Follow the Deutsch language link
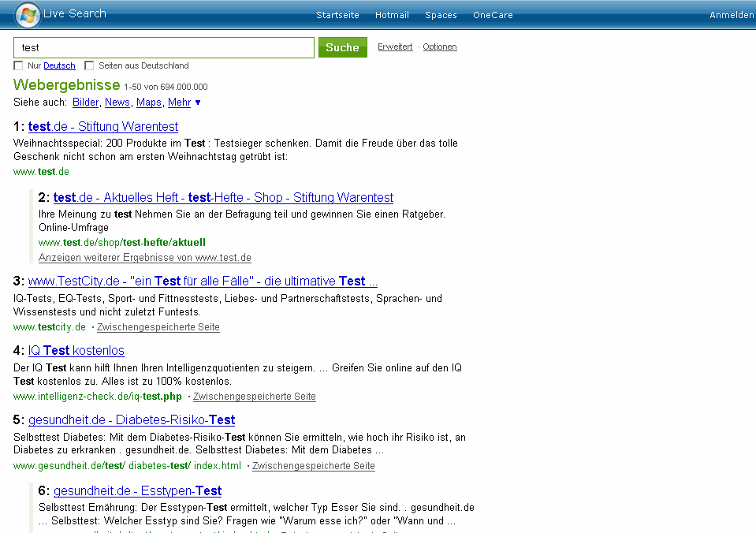This screenshot has width=756, height=533. [59, 65]
